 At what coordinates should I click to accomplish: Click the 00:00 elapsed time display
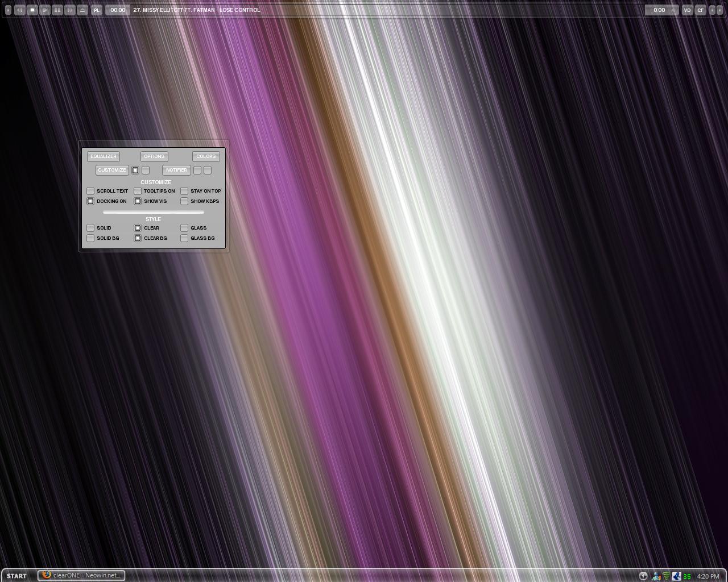click(118, 10)
